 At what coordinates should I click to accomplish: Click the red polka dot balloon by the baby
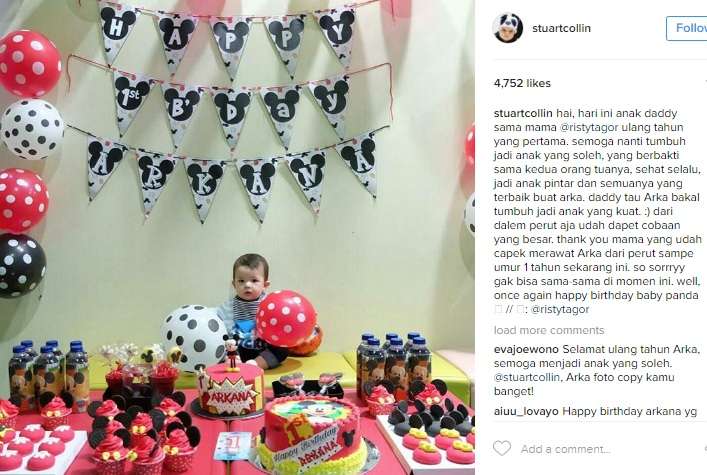pos(286,319)
